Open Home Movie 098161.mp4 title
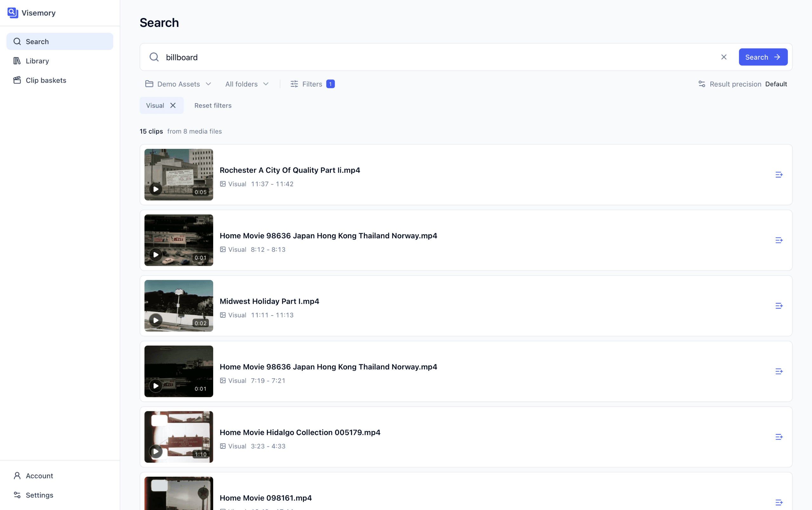The image size is (812, 510). [x=265, y=498]
